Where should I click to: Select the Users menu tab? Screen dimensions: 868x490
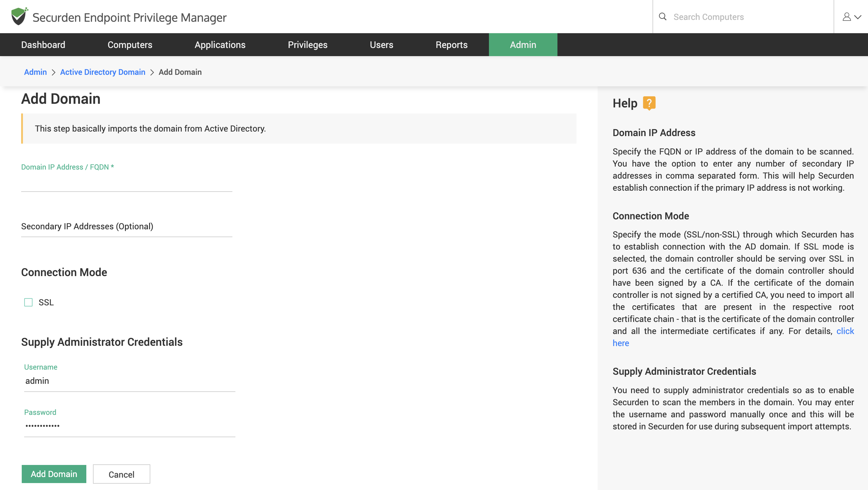[381, 44]
